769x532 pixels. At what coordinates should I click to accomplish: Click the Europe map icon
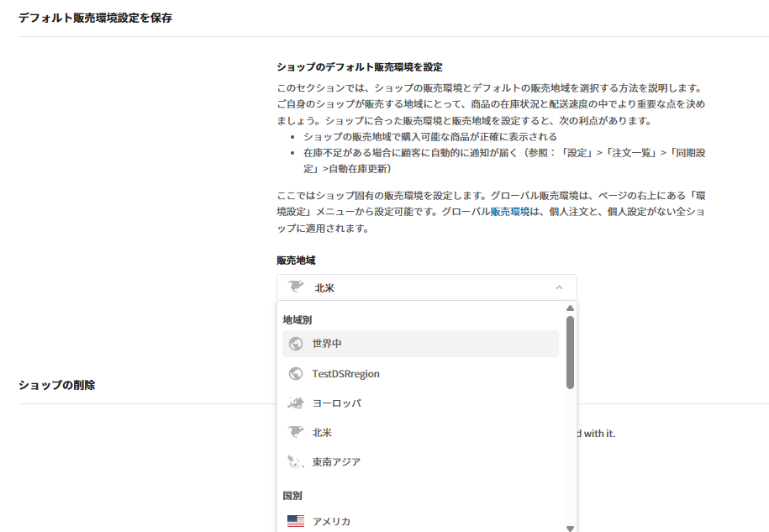(295, 403)
